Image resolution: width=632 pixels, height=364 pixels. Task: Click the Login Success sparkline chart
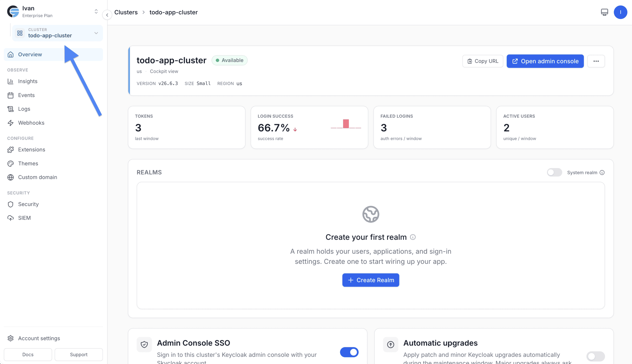pos(346,124)
